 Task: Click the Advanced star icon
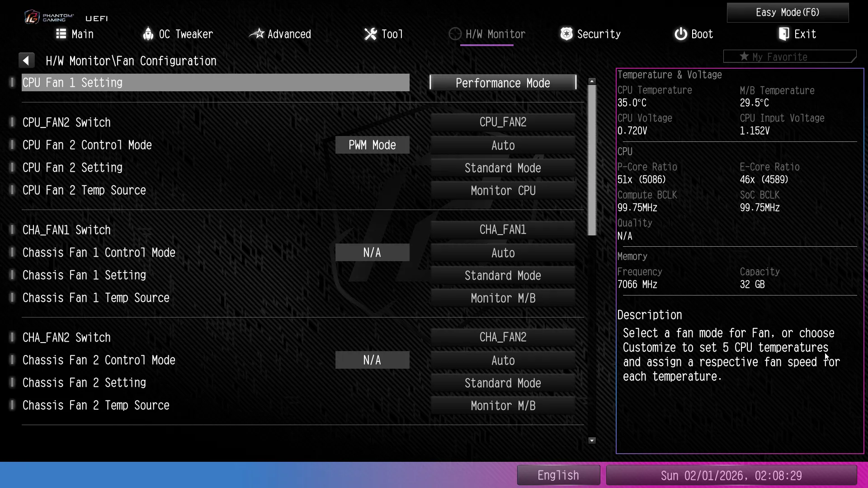(257, 34)
